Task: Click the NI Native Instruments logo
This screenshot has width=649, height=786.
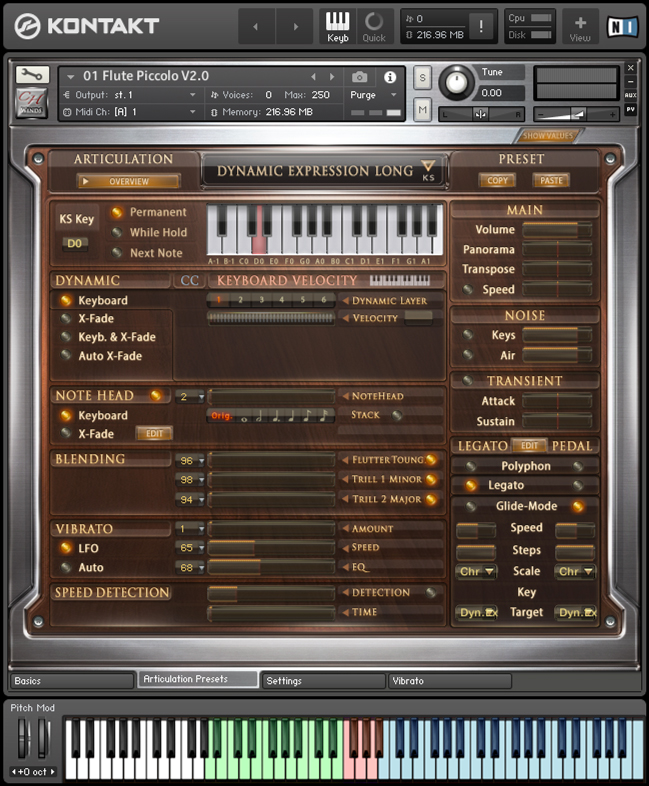Action: pyautogui.click(x=622, y=27)
